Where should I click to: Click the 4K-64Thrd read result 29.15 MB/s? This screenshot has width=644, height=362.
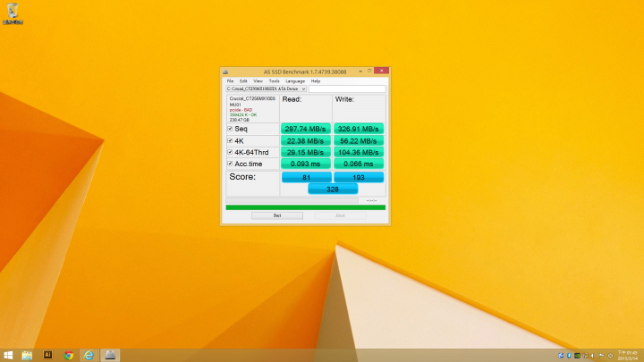coord(306,152)
